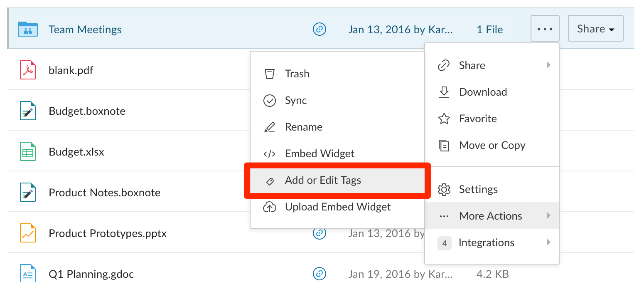
Task: Expand the Share submenu arrow
Action: [549, 65]
